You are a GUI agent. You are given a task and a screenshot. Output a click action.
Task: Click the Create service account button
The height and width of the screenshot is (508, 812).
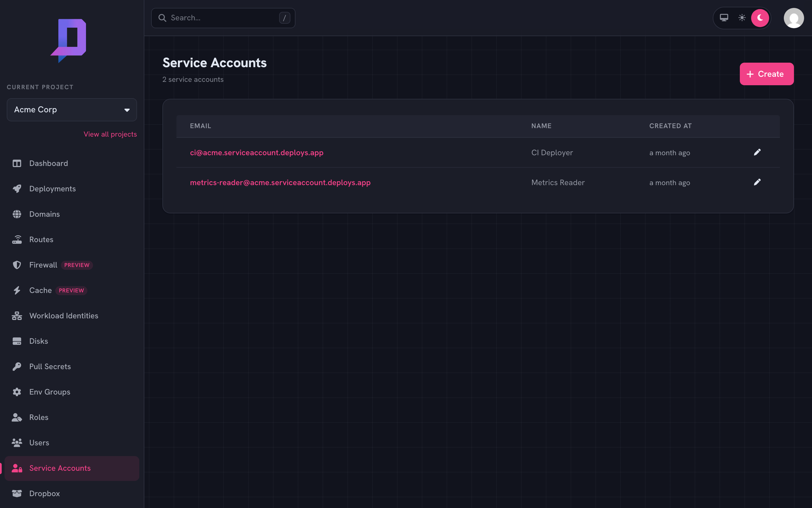click(766, 74)
